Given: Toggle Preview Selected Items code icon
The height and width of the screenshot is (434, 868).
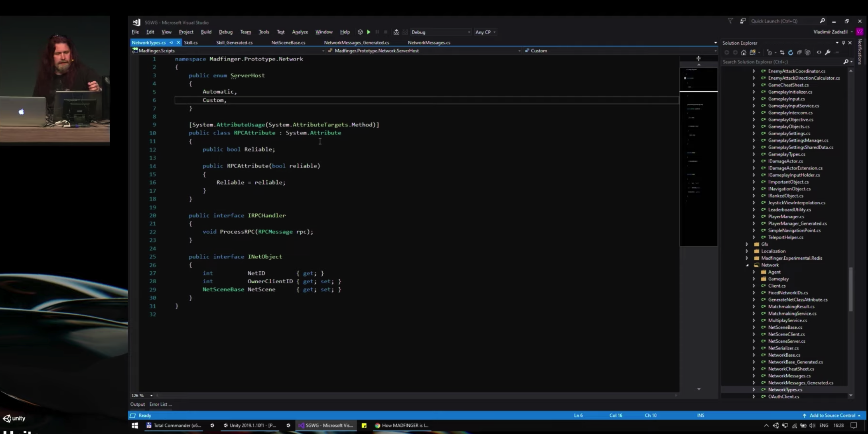Looking at the screenshot, I should [x=819, y=52].
